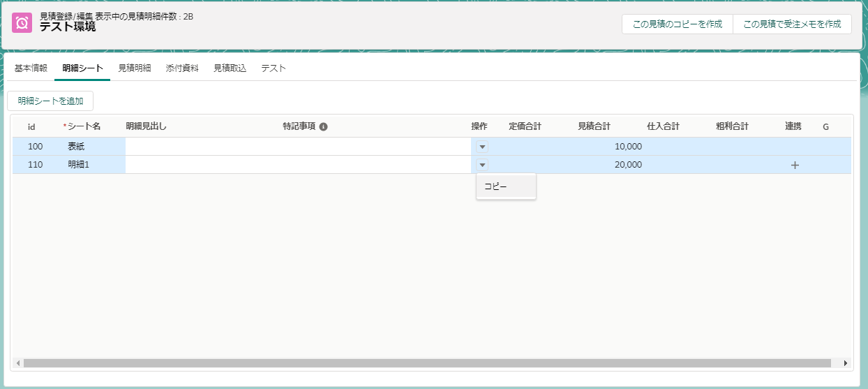Click the 特記事項 cell in 表紙 row
Image resolution: width=868 pixels, height=389 pixels.
click(377, 147)
